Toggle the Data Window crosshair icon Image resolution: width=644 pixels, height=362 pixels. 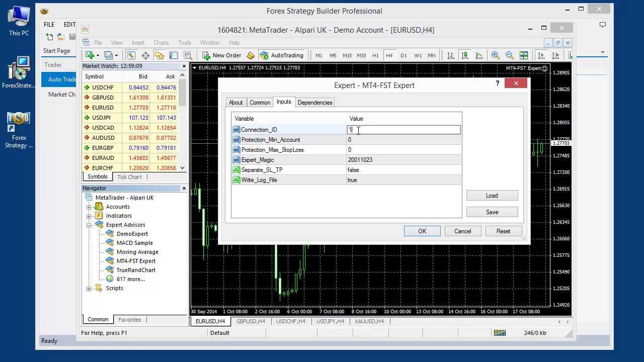point(145,55)
